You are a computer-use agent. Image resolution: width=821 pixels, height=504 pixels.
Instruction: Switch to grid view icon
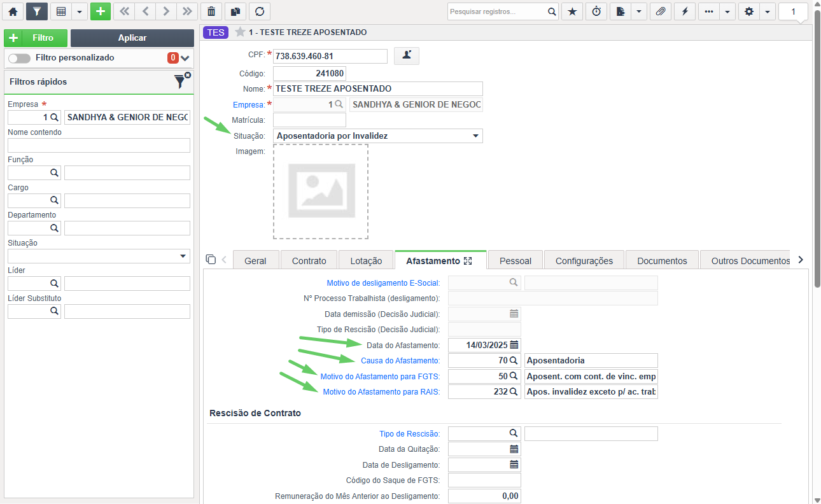point(61,11)
